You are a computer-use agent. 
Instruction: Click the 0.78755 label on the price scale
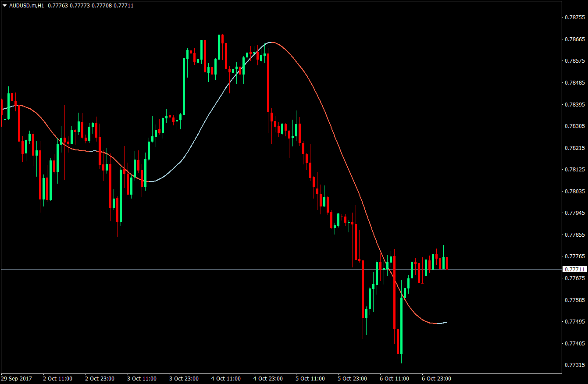click(574, 18)
